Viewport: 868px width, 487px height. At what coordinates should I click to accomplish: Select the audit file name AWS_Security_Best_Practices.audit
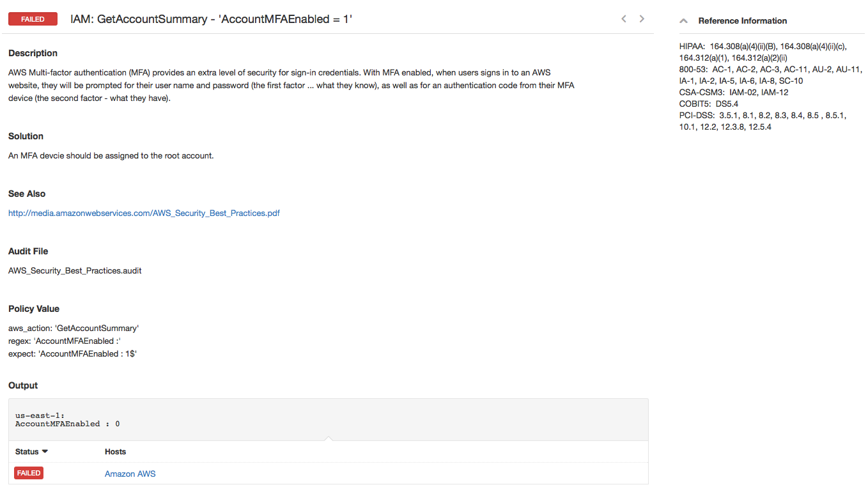tap(75, 271)
